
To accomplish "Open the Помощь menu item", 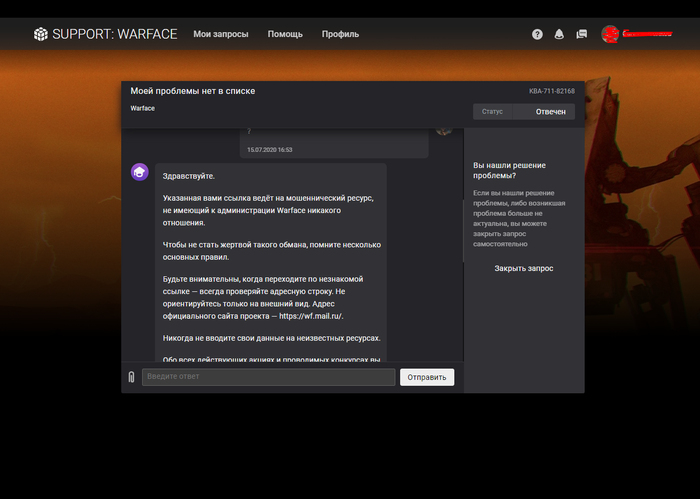I will click(285, 34).
